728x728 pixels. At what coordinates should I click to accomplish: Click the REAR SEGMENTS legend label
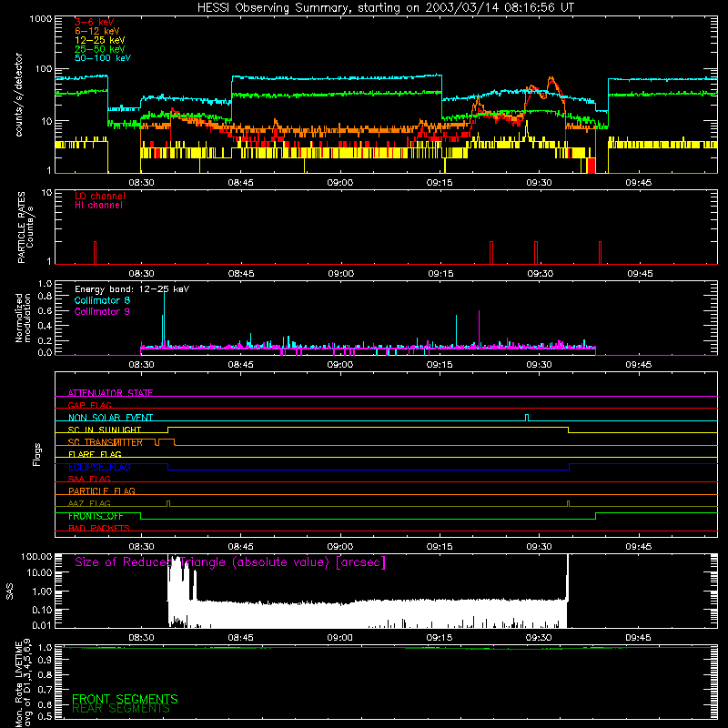(121, 709)
